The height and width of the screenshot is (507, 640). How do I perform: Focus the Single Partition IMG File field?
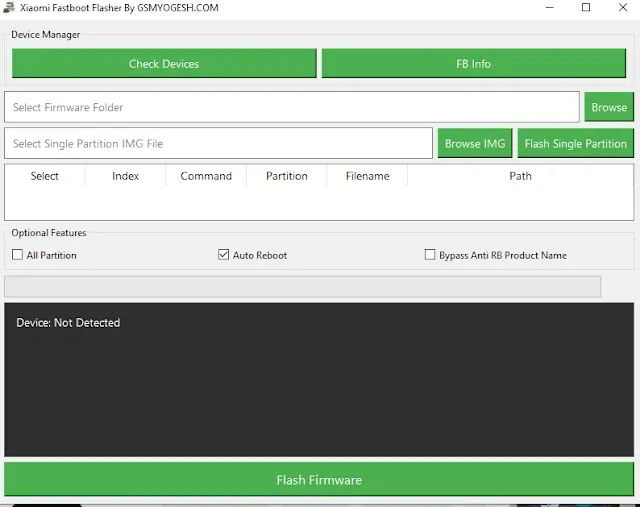coord(218,143)
